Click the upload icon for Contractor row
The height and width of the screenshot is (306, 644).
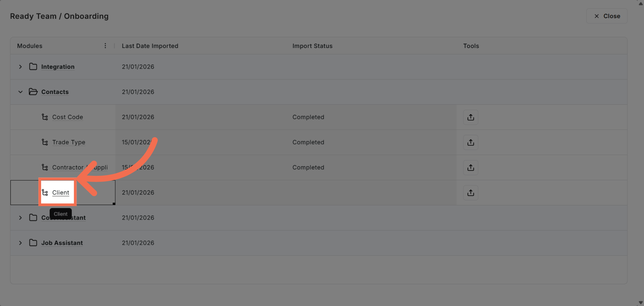[x=471, y=168]
